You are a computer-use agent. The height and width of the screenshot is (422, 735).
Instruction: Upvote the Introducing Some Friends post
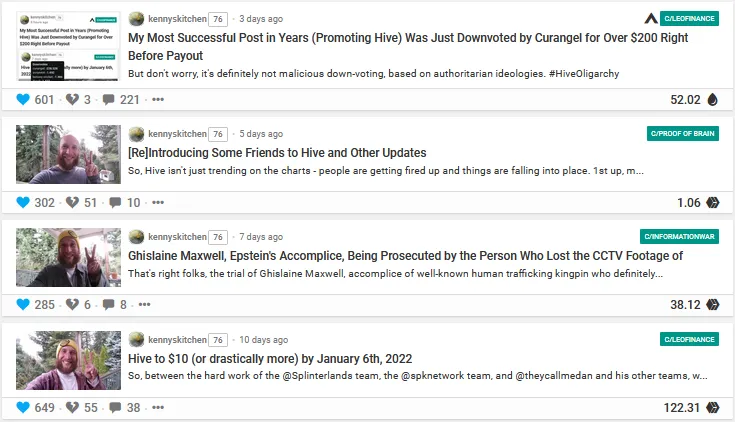[23, 202]
